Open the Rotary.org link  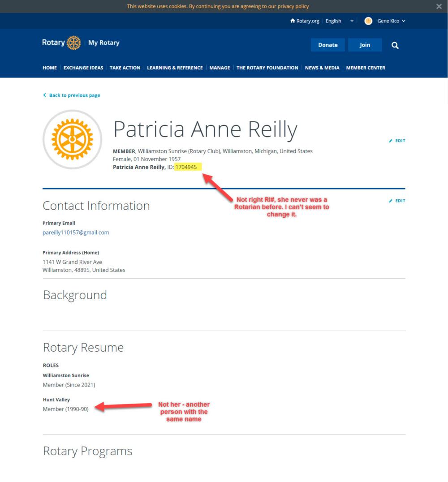click(x=307, y=21)
